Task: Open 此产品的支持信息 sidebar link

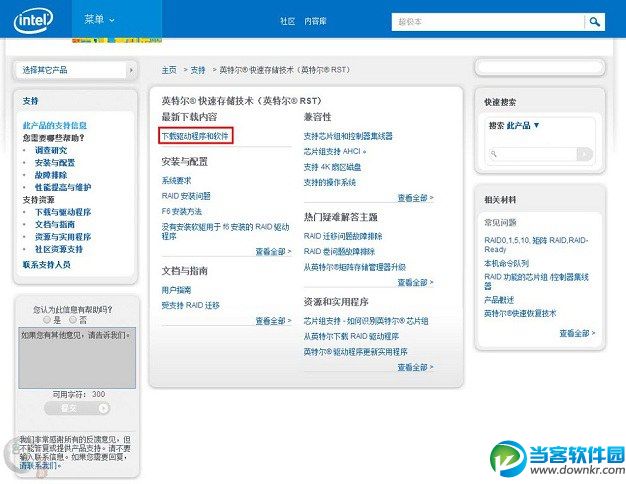Action: (55, 125)
